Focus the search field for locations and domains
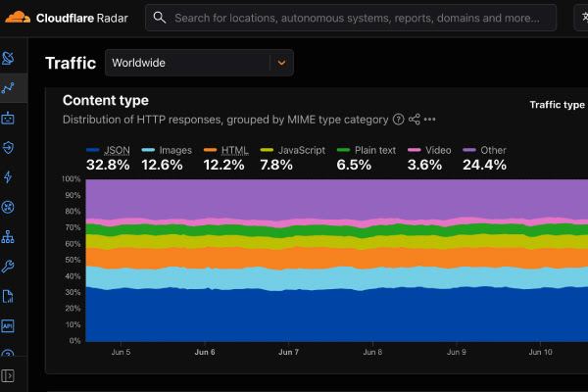This screenshot has height=392, width=588. (351, 18)
